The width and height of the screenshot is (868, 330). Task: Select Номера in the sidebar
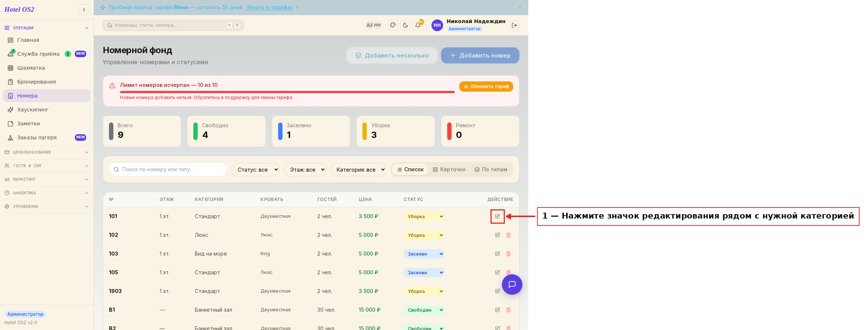pos(47,96)
